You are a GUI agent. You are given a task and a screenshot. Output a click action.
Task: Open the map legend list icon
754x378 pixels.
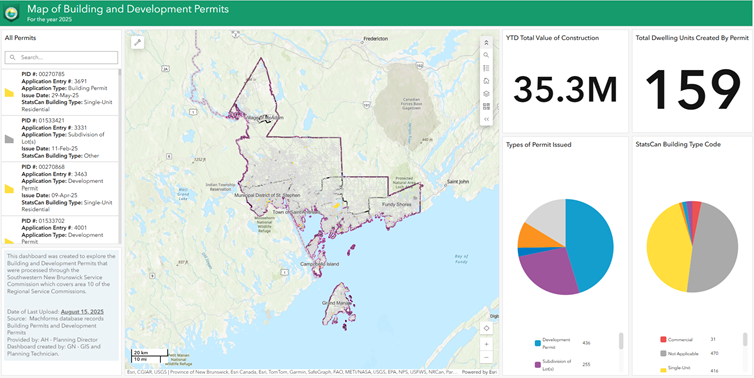486,68
